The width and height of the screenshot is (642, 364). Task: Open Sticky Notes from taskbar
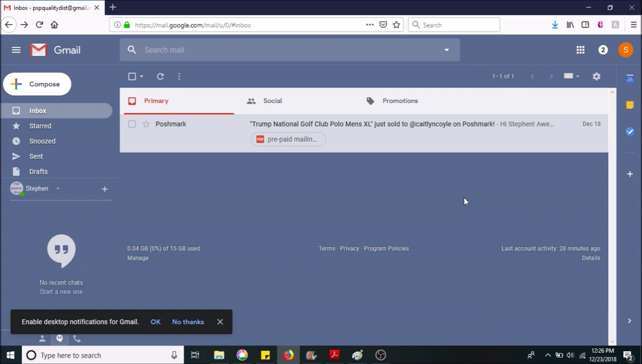(x=265, y=355)
